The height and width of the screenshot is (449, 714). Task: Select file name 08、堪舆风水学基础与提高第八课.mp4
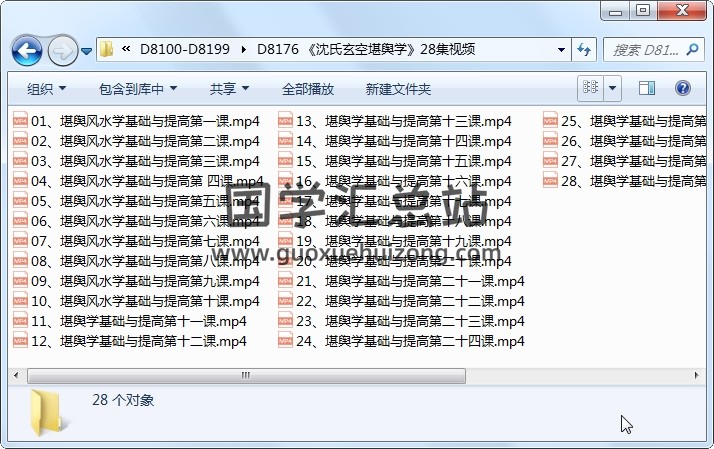145,261
